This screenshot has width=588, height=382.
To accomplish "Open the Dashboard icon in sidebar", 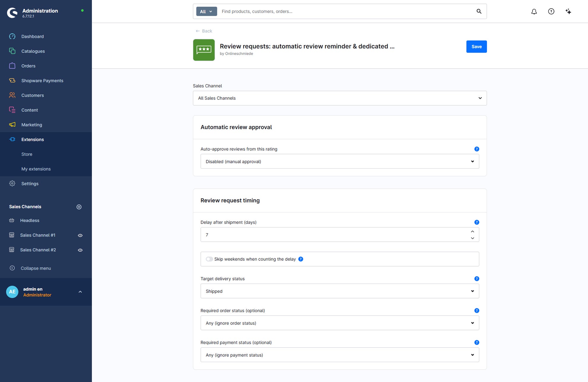I will tap(12, 36).
